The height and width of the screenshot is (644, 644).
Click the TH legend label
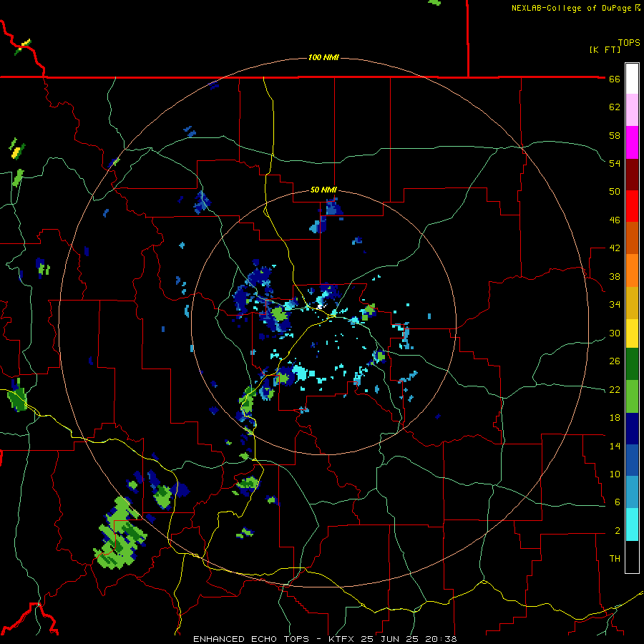(x=615, y=559)
